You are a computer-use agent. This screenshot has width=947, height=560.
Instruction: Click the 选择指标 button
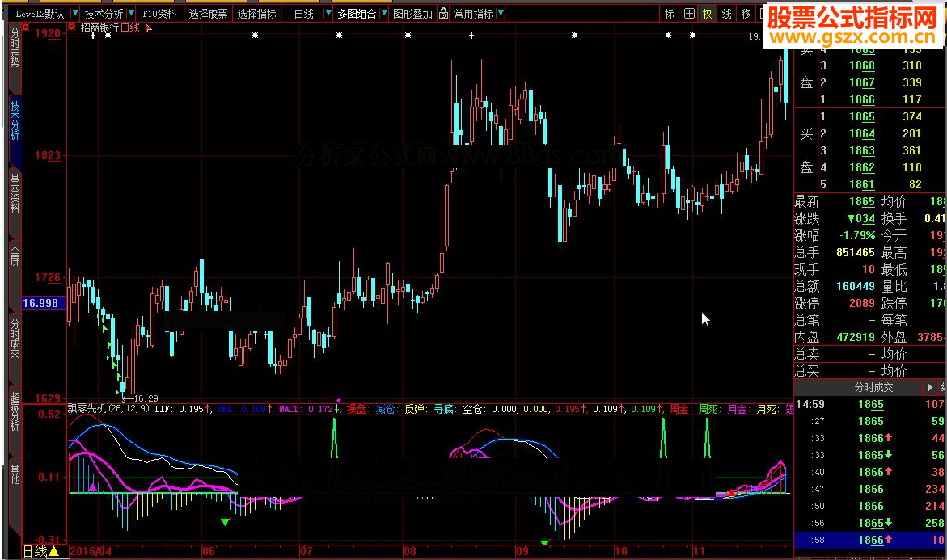click(256, 14)
